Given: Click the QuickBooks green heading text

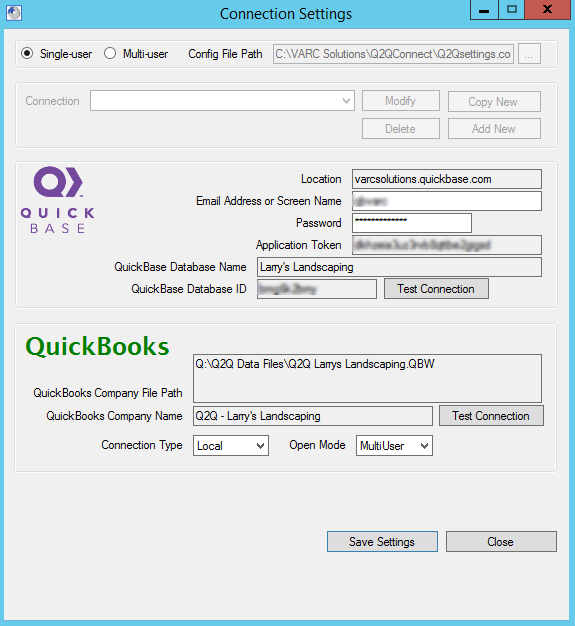Looking at the screenshot, I should coord(97,346).
